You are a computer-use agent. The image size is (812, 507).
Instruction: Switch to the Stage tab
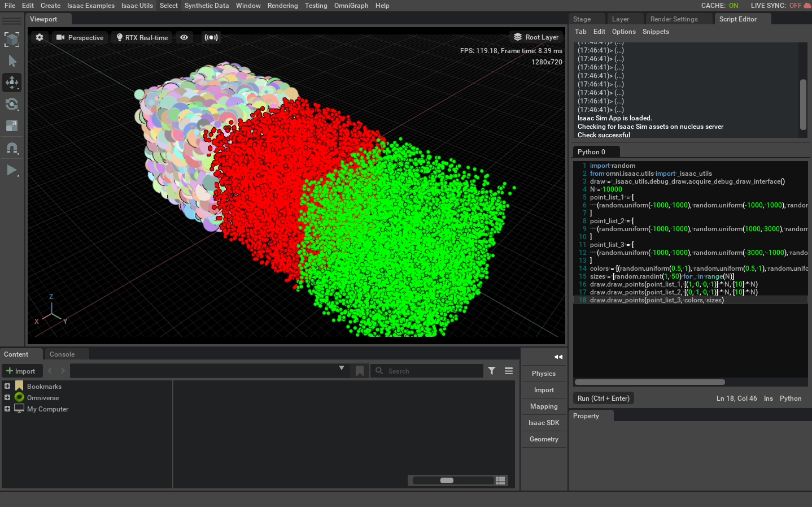pyautogui.click(x=582, y=19)
